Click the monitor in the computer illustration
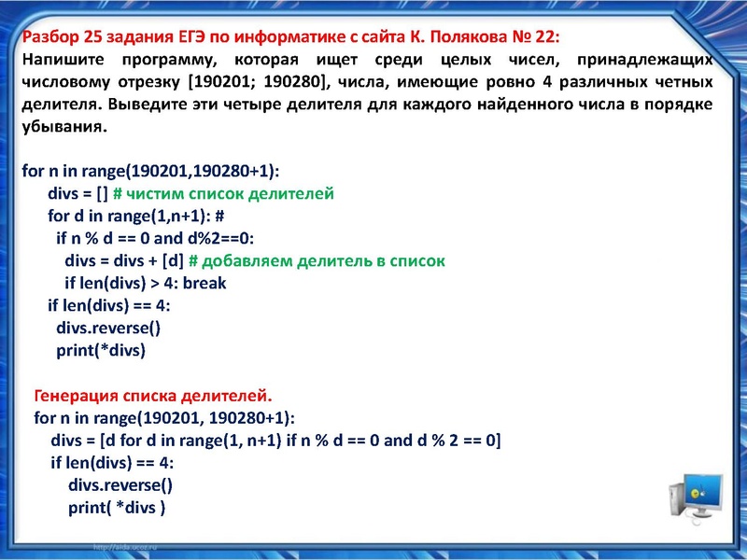This screenshot has height=560, width=747. (703, 490)
